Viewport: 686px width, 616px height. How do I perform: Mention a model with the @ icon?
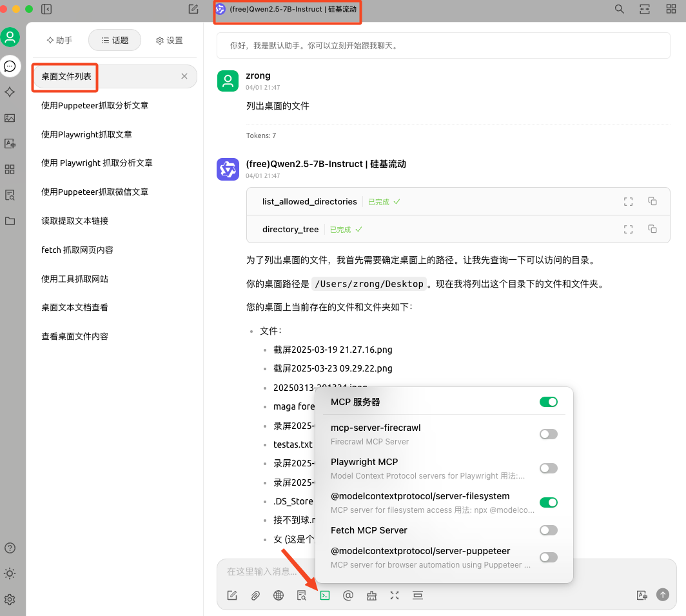coord(348,595)
